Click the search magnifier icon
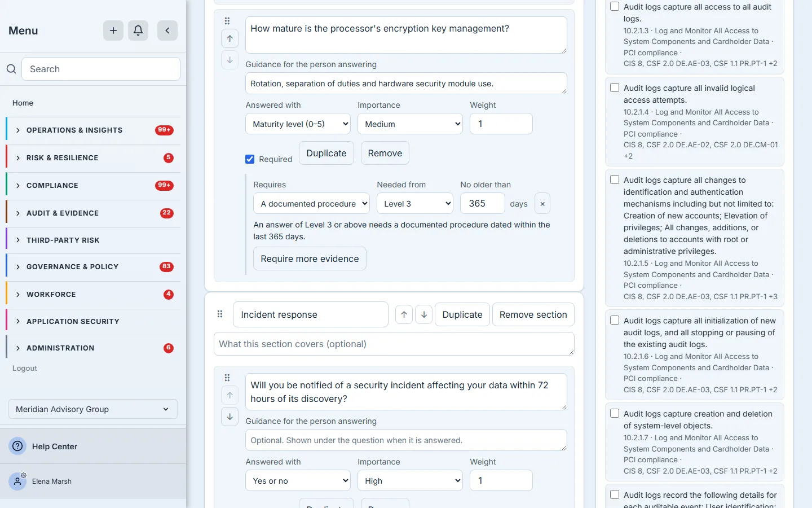812x508 pixels. tap(11, 69)
